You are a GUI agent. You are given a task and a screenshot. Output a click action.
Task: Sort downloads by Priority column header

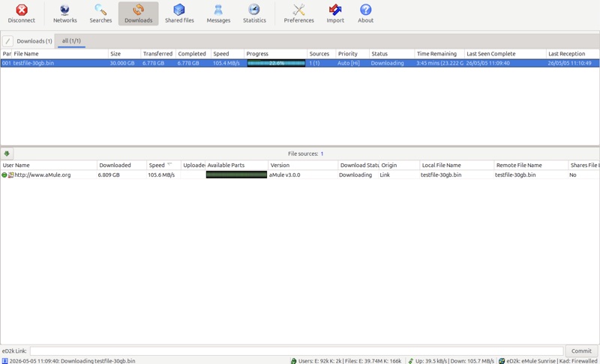point(352,54)
